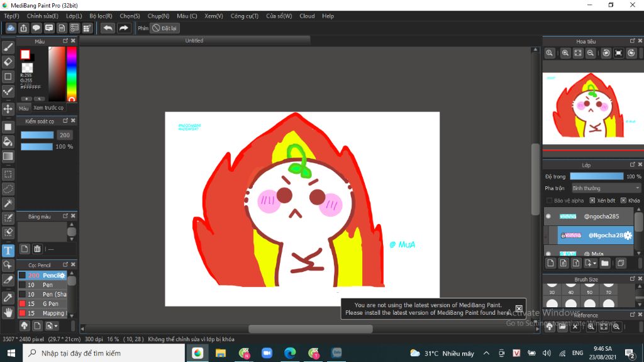Image resolution: width=644 pixels, height=362 pixels.
Task: Toggle visibility of the @ Mưa layer
Action: click(548, 253)
